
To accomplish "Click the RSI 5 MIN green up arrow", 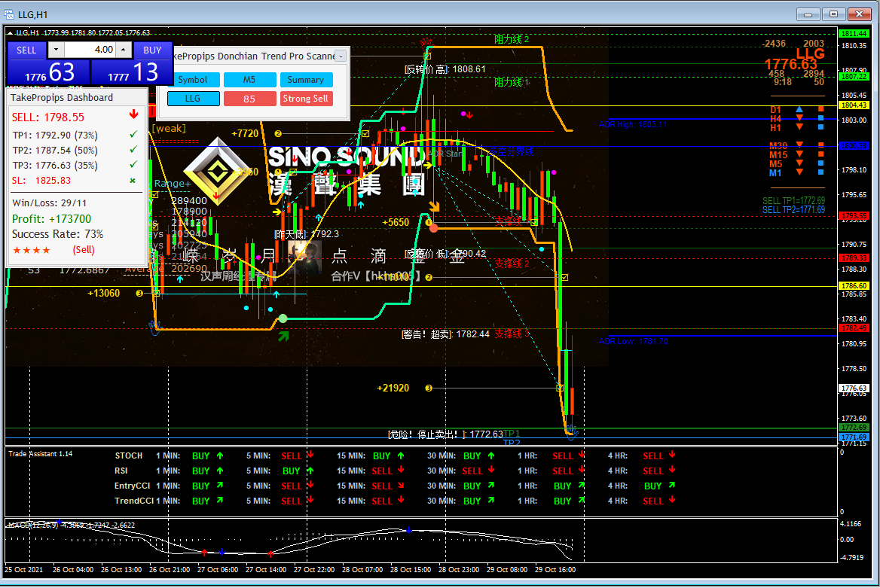I will (310, 471).
